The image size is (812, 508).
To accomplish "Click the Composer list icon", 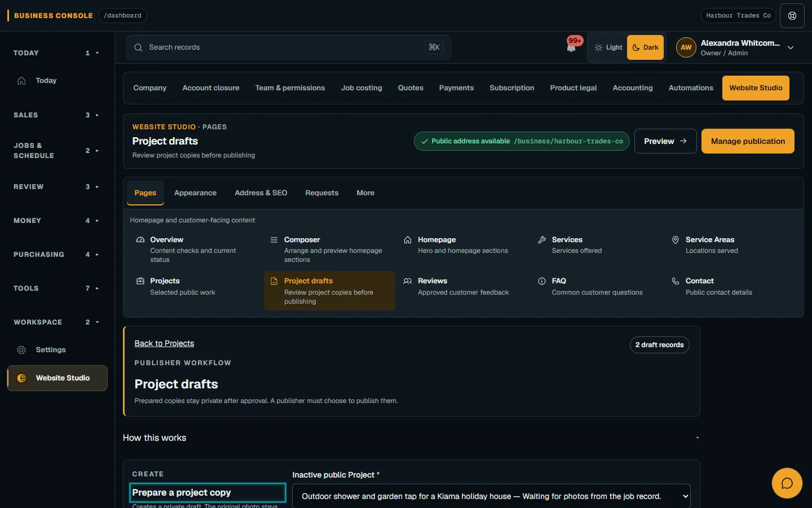I will [274, 240].
